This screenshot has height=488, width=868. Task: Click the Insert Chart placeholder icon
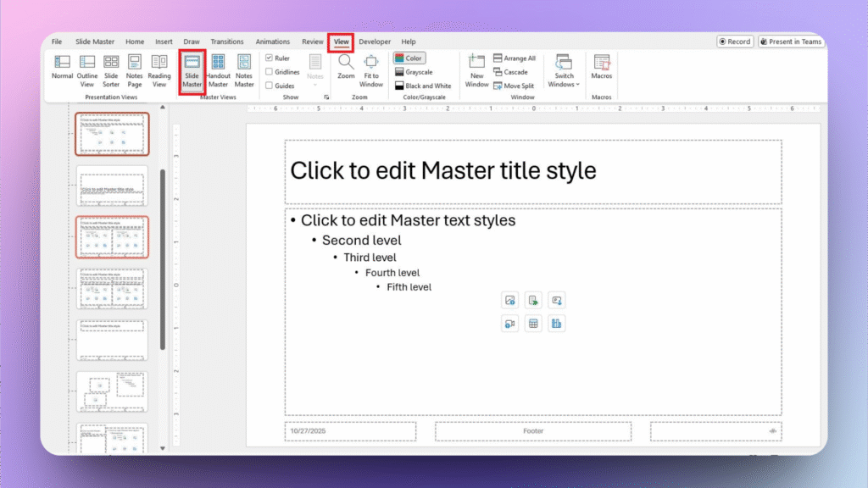point(558,323)
